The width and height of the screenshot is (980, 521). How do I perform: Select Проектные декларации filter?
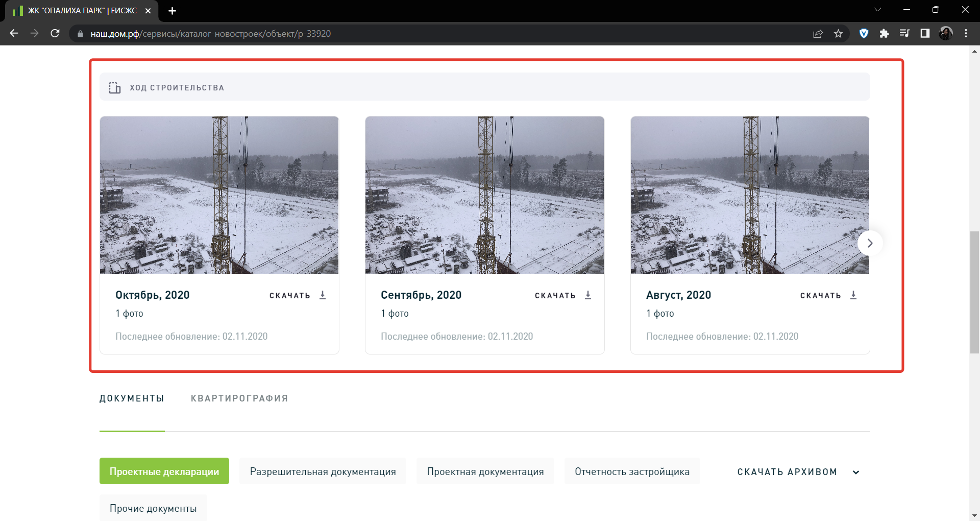pos(164,471)
